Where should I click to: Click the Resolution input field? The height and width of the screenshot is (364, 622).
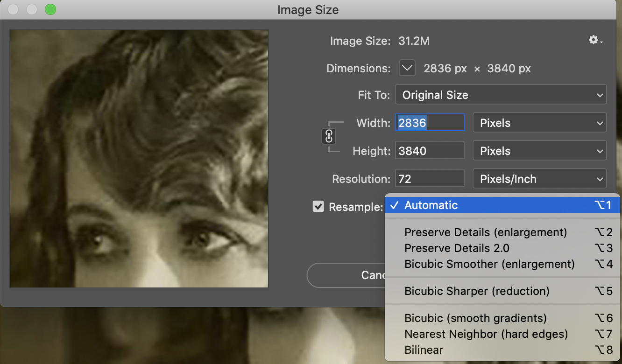pos(430,179)
